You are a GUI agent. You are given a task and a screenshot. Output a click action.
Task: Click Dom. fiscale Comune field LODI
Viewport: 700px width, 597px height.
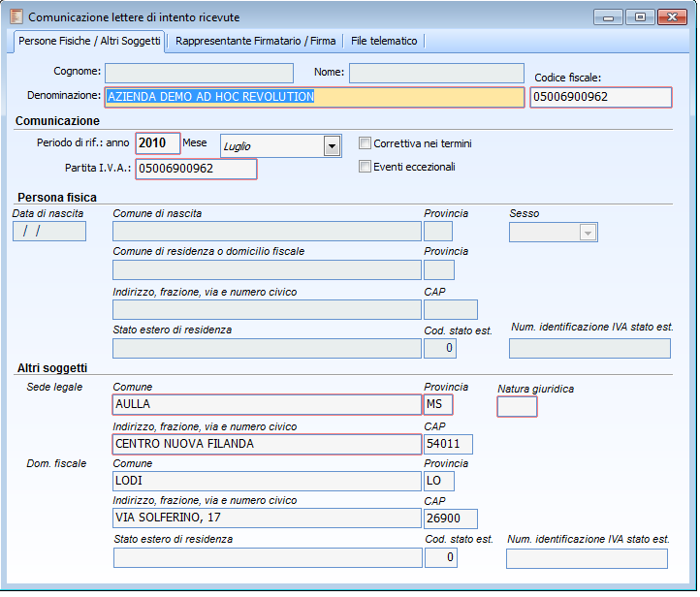pos(267,482)
